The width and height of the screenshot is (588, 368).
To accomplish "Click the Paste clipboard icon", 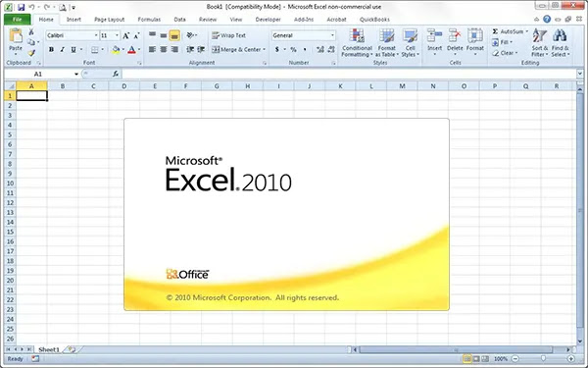I will coord(16,35).
